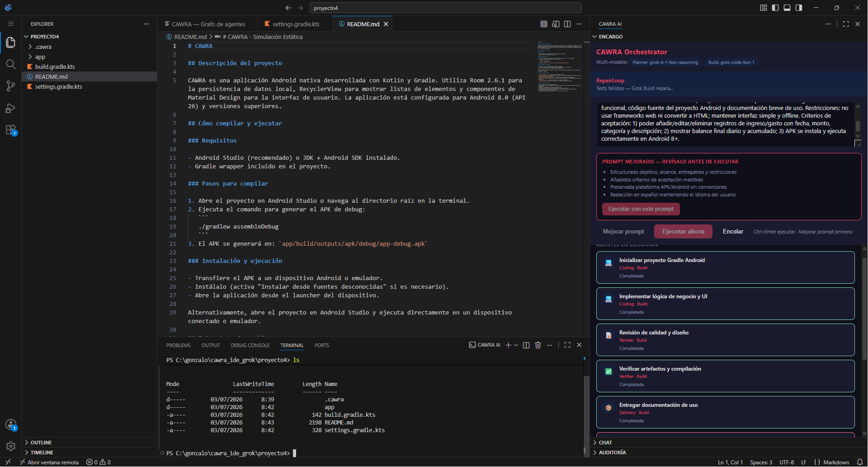Go back with the navigation arrow
The image size is (868, 467).
[288, 8]
